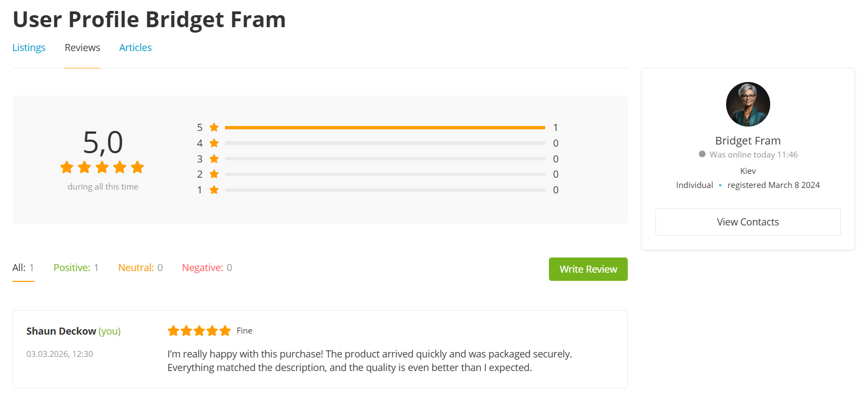
Task: Click the star icon in 4-star row
Action: 214,143
